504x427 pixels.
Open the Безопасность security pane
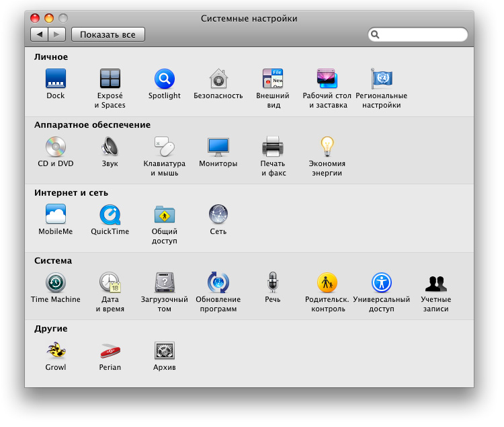[x=218, y=79]
